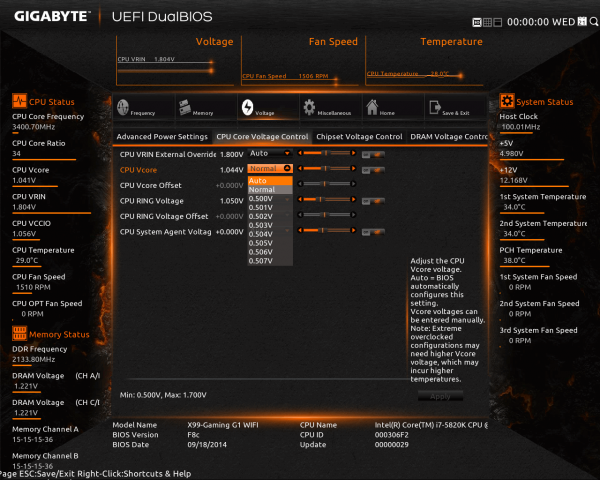Click the System Status gear icon
Image resolution: width=600 pixels, height=480 pixels.
click(507, 101)
